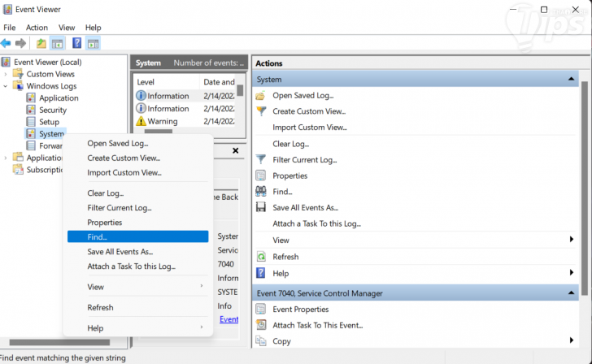Open the Help toolbar icon with question mark

click(x=76, y=43)
